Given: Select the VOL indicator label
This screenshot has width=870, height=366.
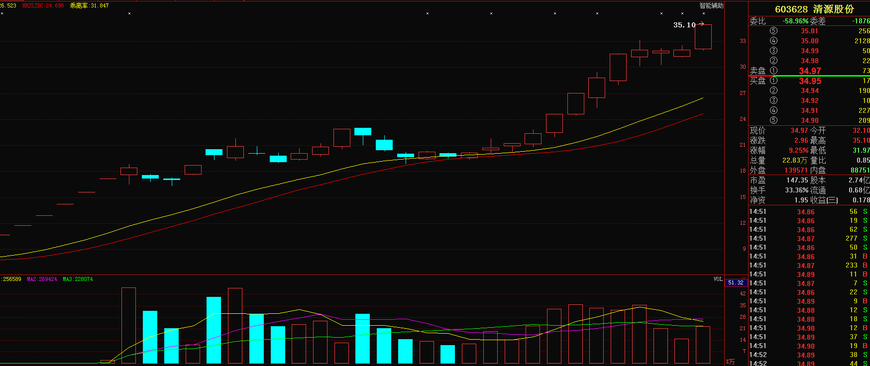Looking at the screenshot, I should click(x=717, y=279).
